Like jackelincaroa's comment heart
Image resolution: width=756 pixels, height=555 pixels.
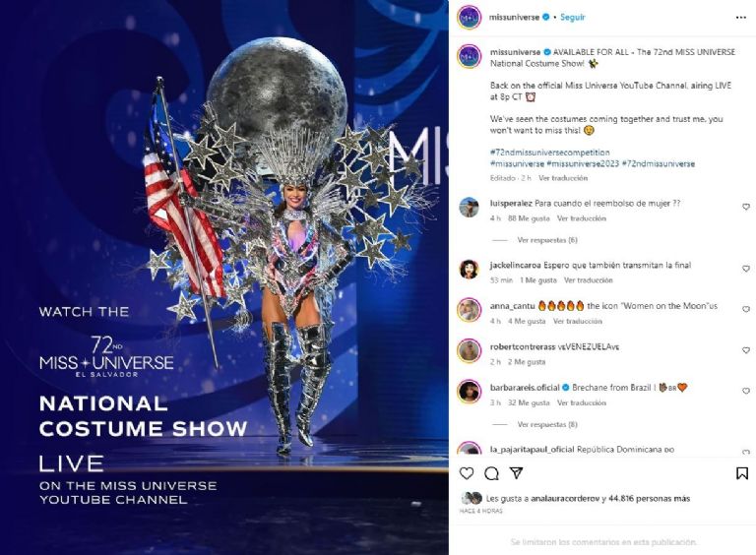(746, 269)
